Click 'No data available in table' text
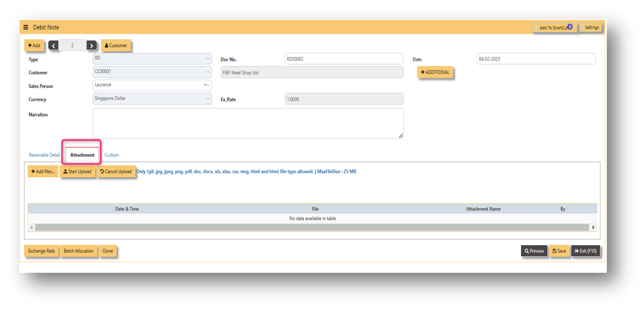 313,219
